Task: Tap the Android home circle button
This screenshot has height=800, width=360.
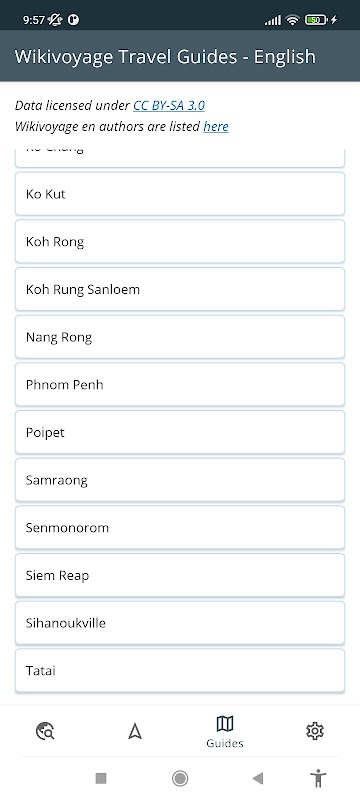Action: coord(179,778)
